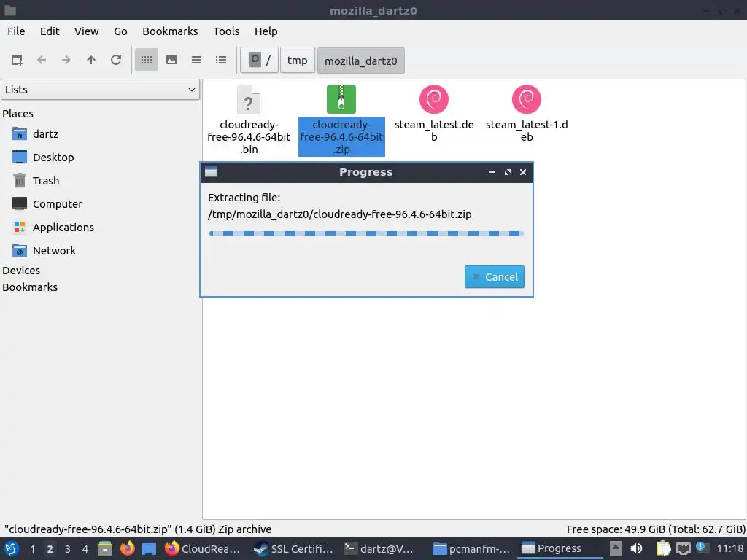
Task: Open volume control tray icon
Action: point(636,548)
